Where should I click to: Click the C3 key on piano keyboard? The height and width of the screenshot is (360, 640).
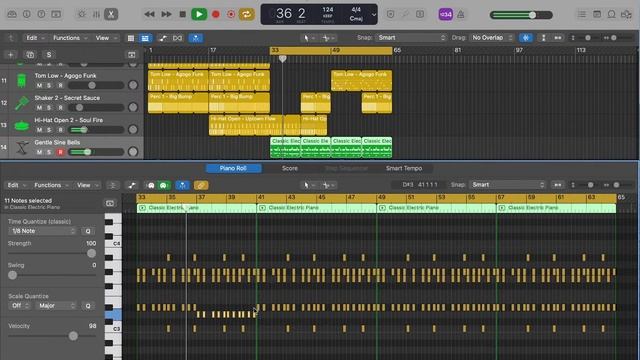coord(114,329)
